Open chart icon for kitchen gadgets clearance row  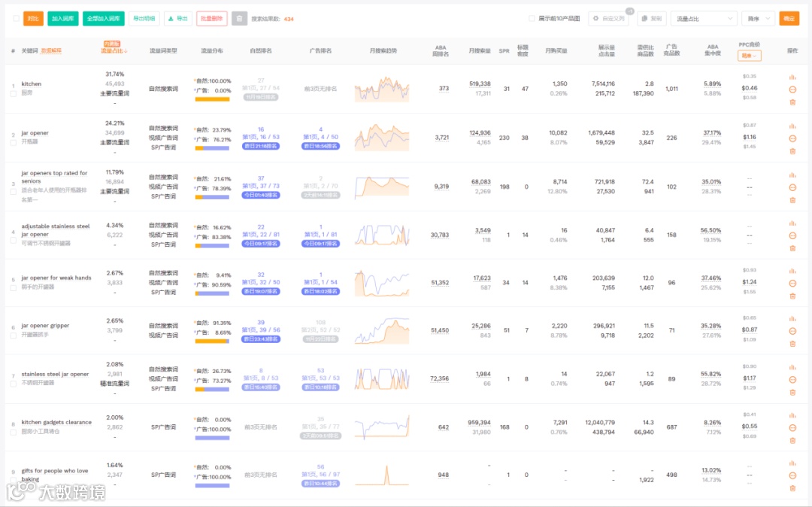(792, 415)
